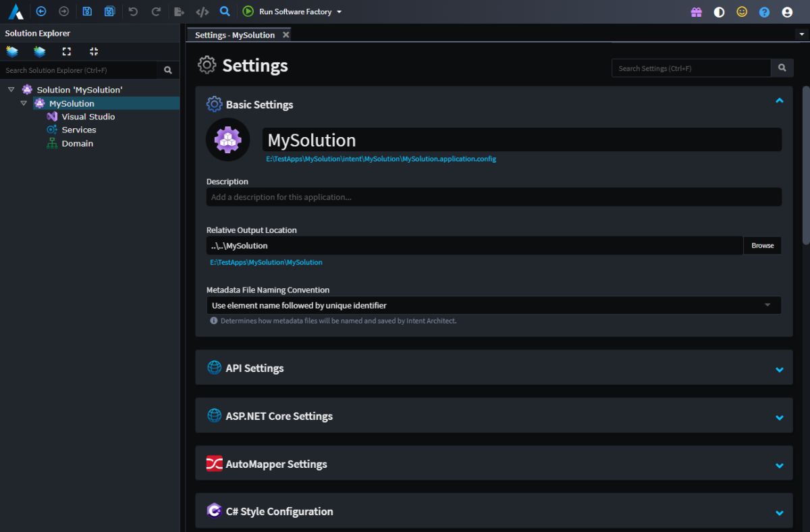810x532 pixels.
Task: Click the Description input field
Action: click(x=493, y=197)
